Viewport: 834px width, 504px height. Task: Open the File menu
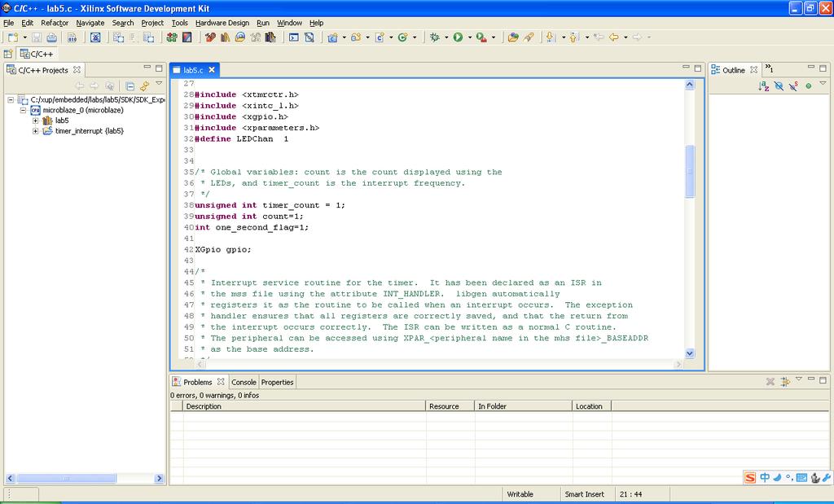[x=8, y=23]
